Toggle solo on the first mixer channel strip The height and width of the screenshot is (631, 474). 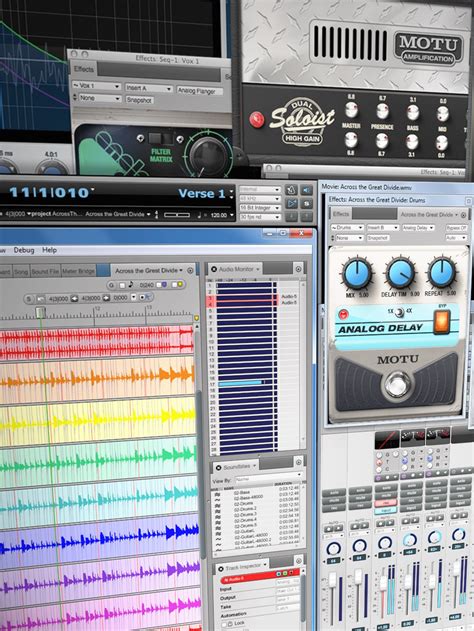334,492
